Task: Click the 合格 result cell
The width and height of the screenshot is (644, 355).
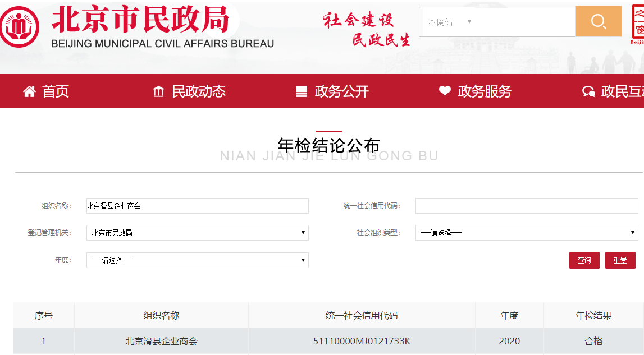Action: (x=593, y=341)
